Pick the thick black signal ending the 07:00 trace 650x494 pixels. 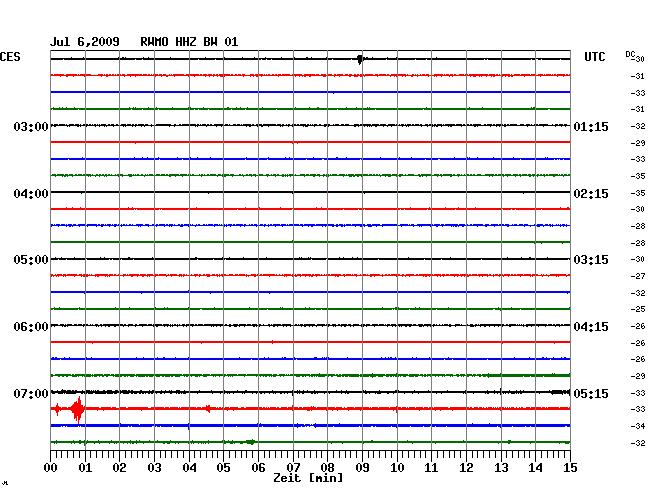tap(560, 392)
